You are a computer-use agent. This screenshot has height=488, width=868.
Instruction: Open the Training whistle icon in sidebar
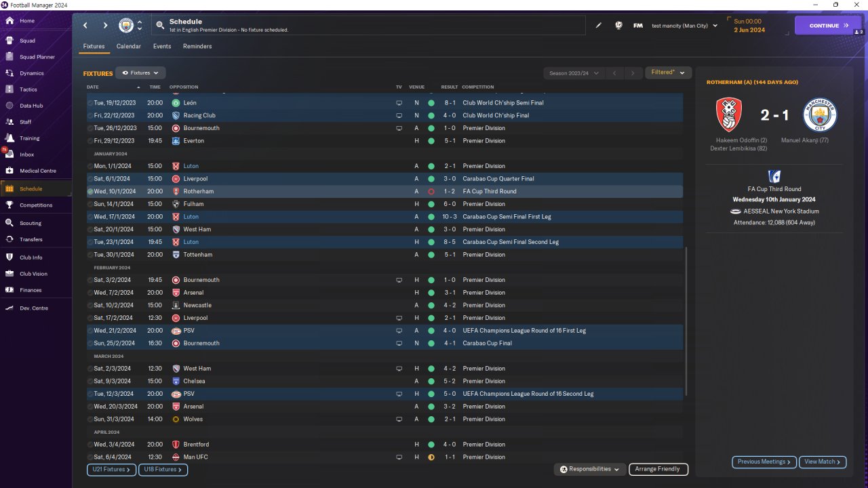(9, 138)
